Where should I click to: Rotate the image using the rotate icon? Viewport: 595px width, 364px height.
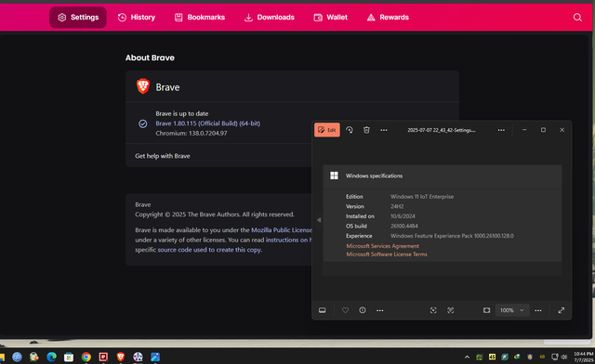click(350, 130)
